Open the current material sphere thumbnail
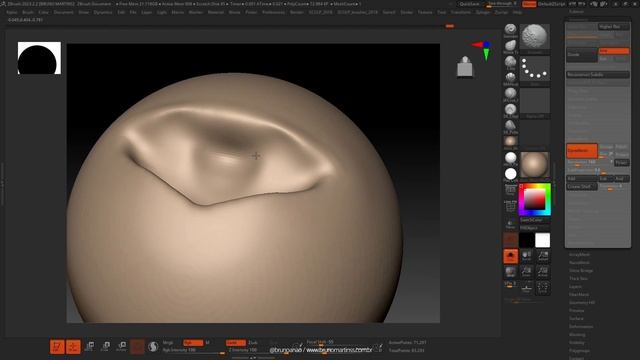Viewport: 640px width, 360px height. [535, 165]
